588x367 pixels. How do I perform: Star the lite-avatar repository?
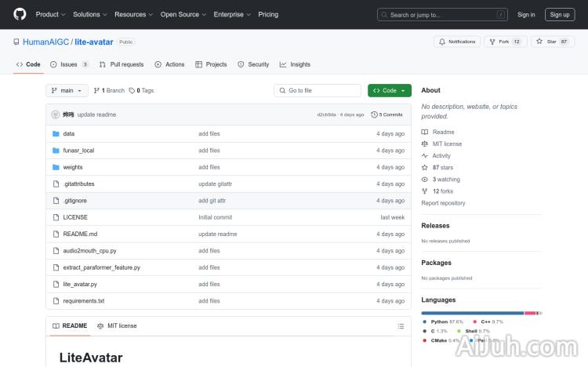[552, 42]
